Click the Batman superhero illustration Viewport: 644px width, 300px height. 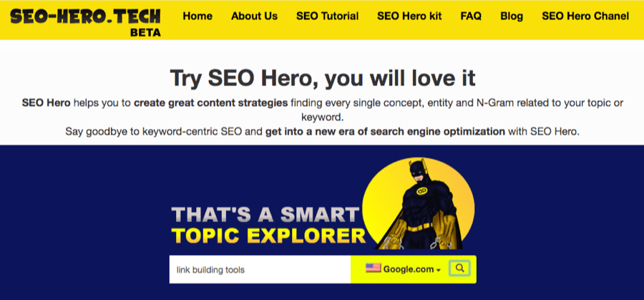(x=418, y=206)
